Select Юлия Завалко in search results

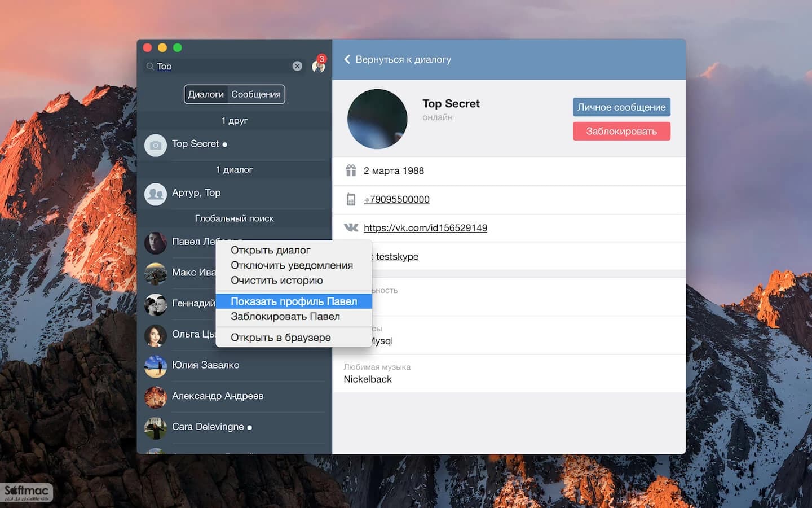234,366
